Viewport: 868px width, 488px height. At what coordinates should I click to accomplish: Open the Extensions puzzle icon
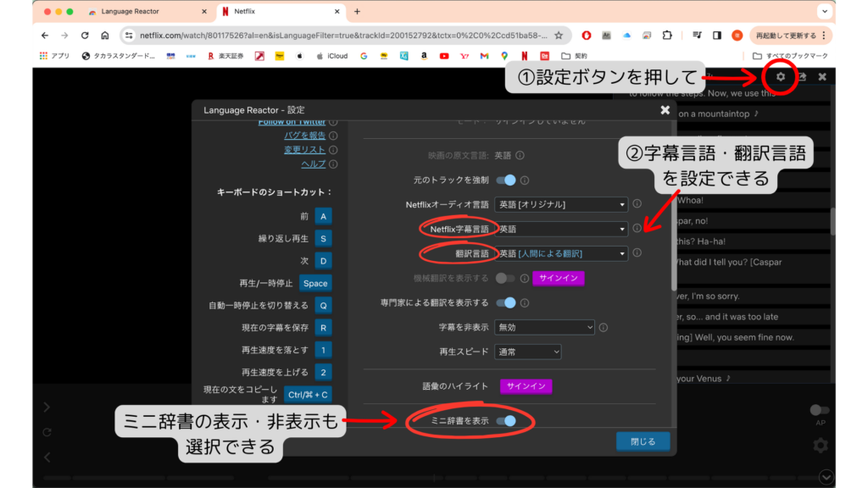(667, 36)
